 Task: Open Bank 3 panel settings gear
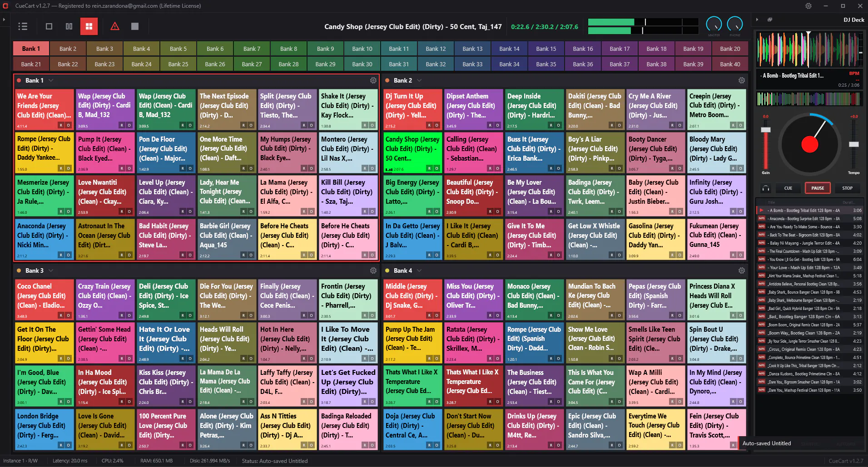[x=373, y=270]
